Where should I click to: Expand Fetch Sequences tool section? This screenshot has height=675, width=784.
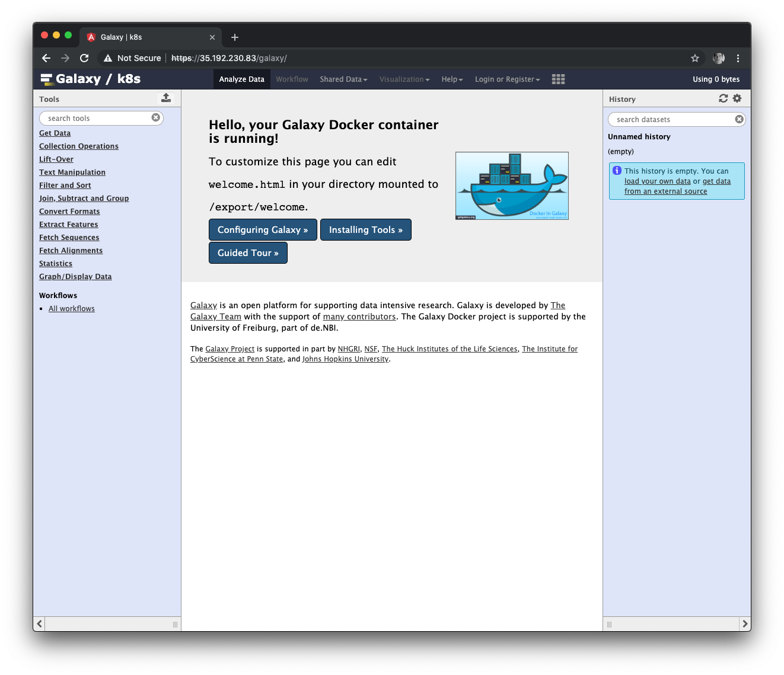pyautogui.click(x=69, y=238)
